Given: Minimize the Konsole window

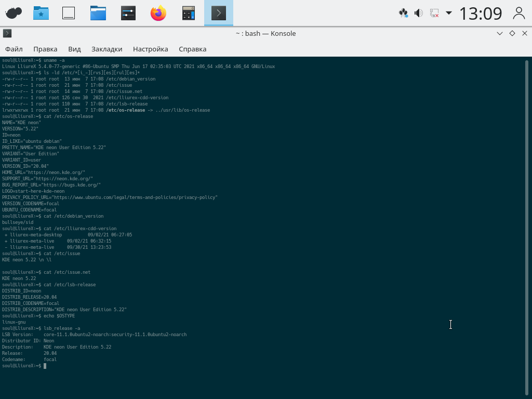Looking at the screenshot, I should (499, 33).
